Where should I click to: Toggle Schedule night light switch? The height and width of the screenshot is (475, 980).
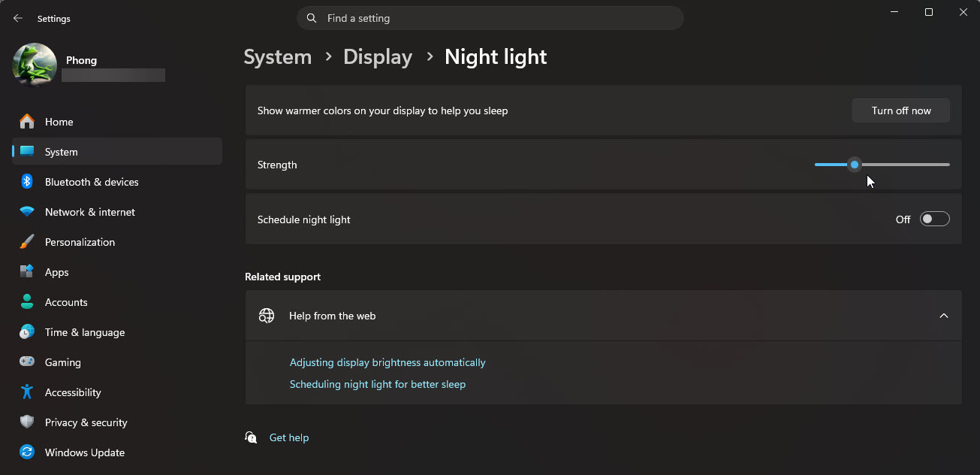coord(935,219)
